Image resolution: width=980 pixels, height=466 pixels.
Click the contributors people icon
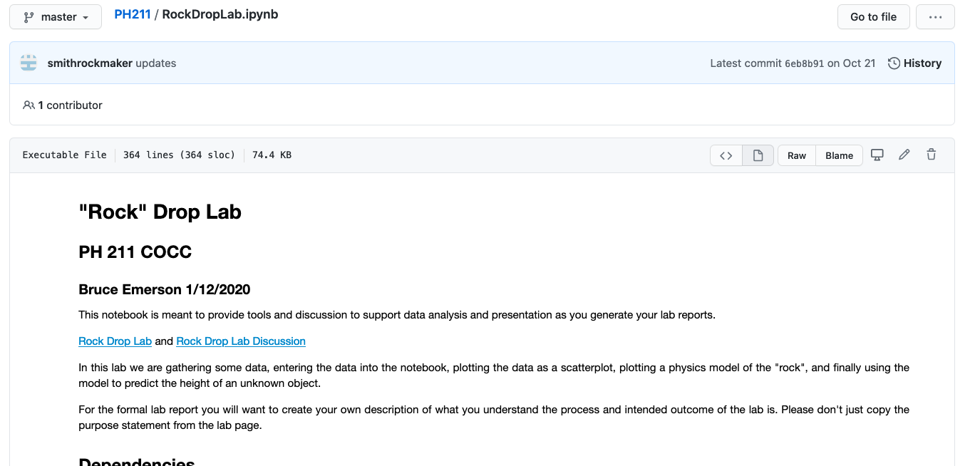pyautogui.click(x=29, y=105)
